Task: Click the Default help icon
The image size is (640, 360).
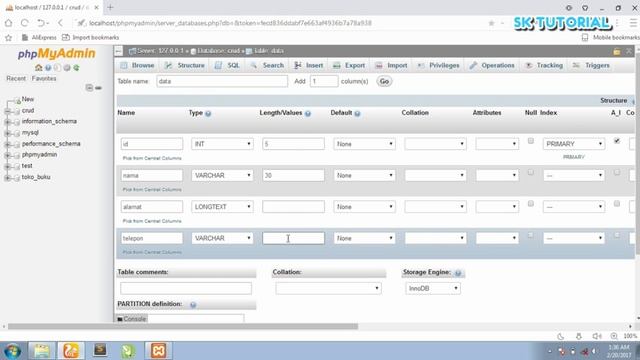Action: click(358, 113)
